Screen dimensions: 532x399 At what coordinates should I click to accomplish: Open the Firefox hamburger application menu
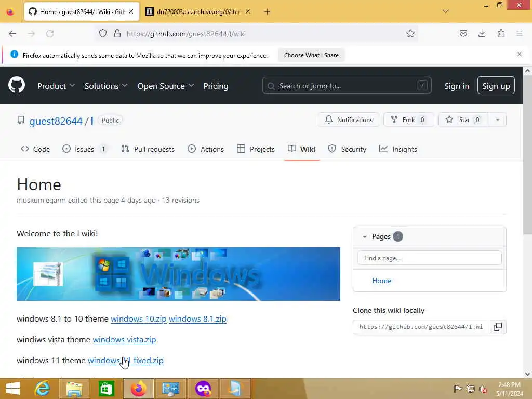pos(520,33)
